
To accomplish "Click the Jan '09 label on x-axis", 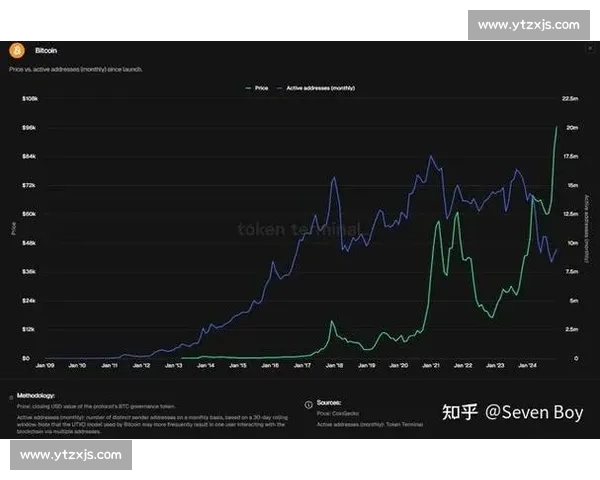I will [x=47, y=367].
